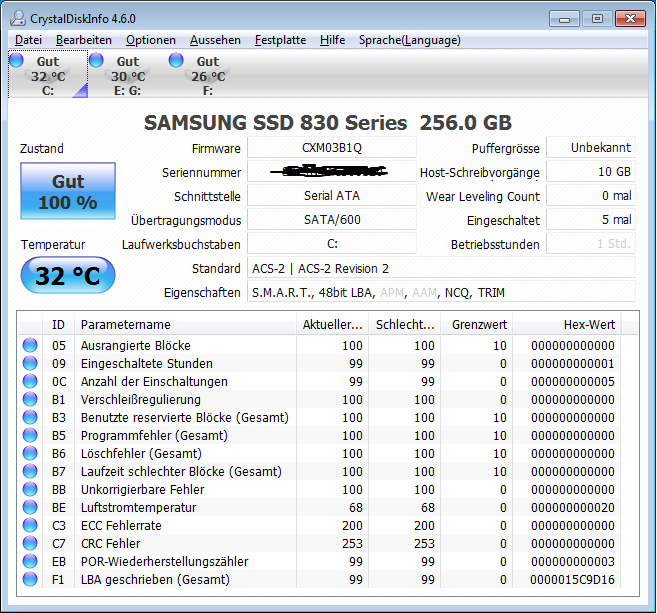Click the Aktueller... column header

click(x=332, y=324)
